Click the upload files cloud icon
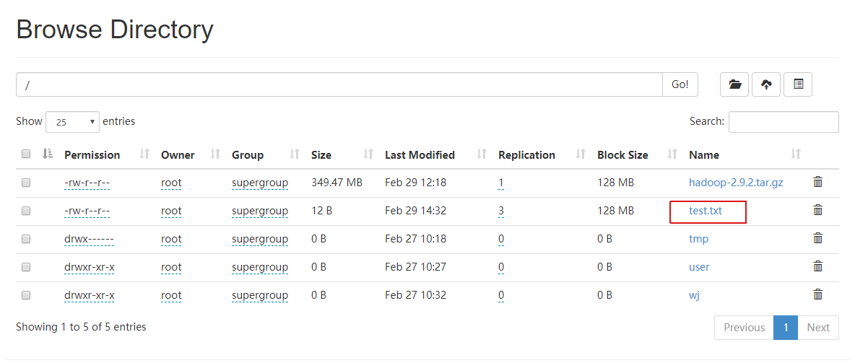The width and height of the screenshot is (868, 363). (x=766, y=84)
